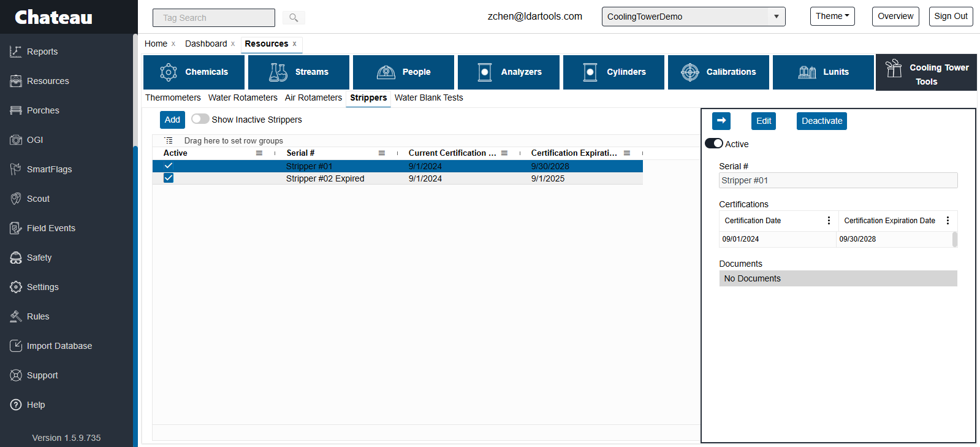This screenshot has width=980, height=447.
Task: Click the Deactivate button
Action: (821, 121)
